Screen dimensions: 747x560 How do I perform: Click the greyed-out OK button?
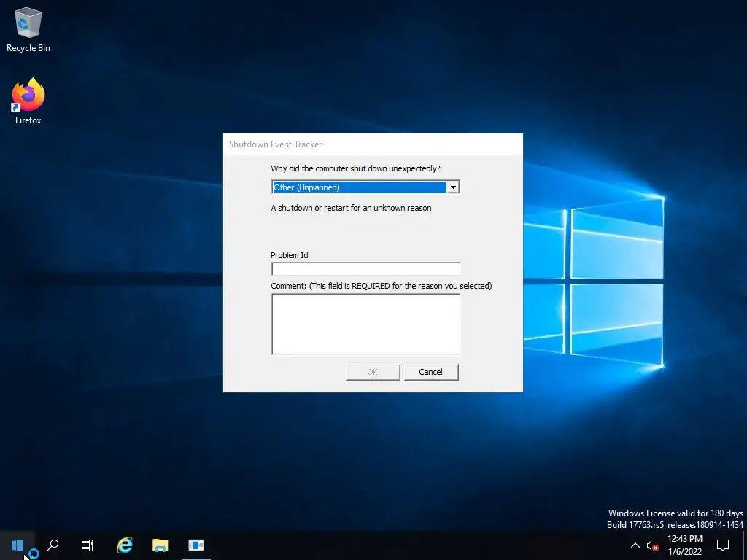click(373, 372)
